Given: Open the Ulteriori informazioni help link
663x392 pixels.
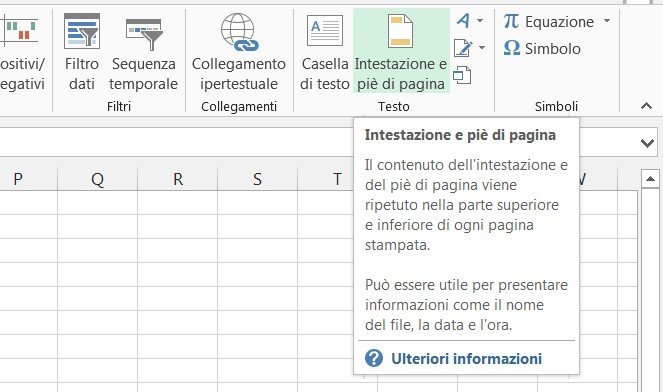Looking at the screenshot, I should pos(466,359).
